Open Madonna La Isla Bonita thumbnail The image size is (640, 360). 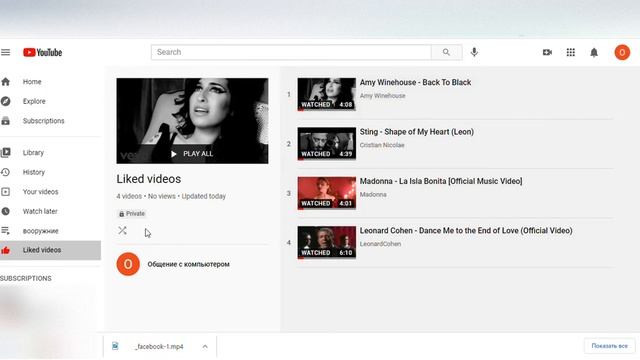pyautogui.click(x=327, y=193)
